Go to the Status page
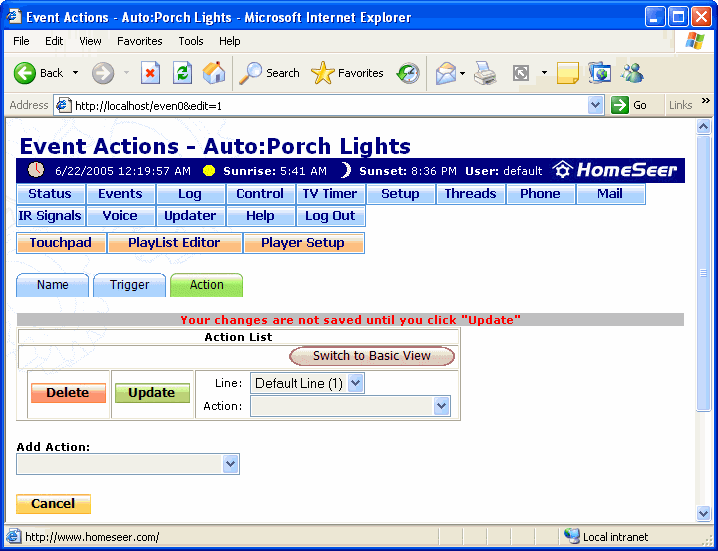 (x=50, y=194)
